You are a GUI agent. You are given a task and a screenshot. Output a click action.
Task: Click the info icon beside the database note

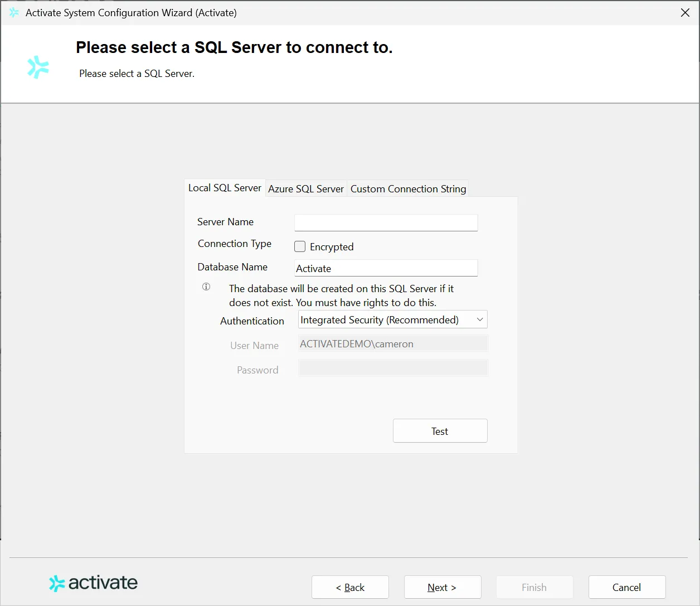coord(206,287)
